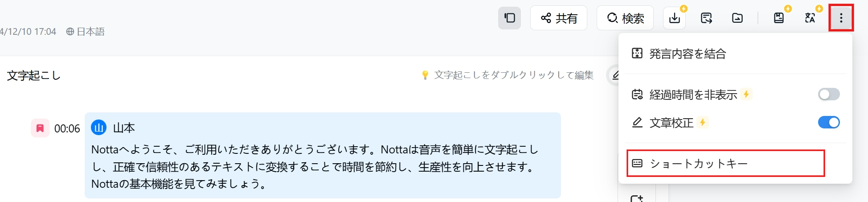Click the red bookmark icon at 00:06
Image resolution: width=868 pixels, height=202 pixels.
tap(40, 128)
